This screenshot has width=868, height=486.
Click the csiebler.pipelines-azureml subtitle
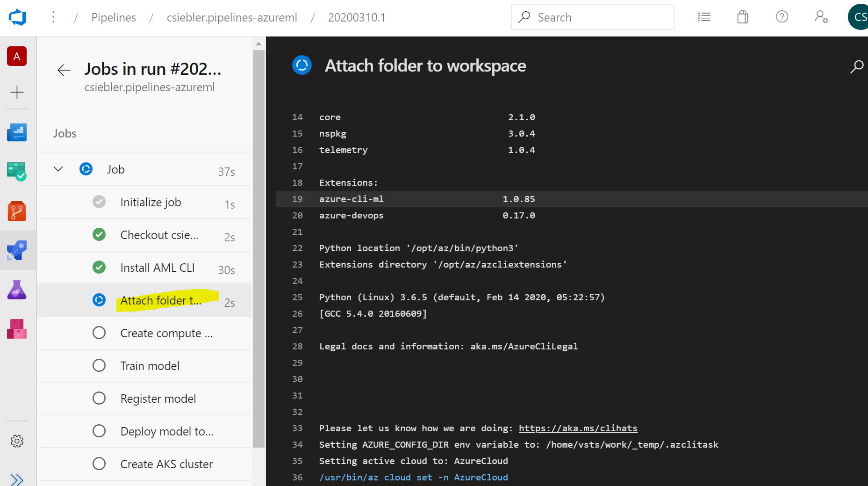[150, 87]
